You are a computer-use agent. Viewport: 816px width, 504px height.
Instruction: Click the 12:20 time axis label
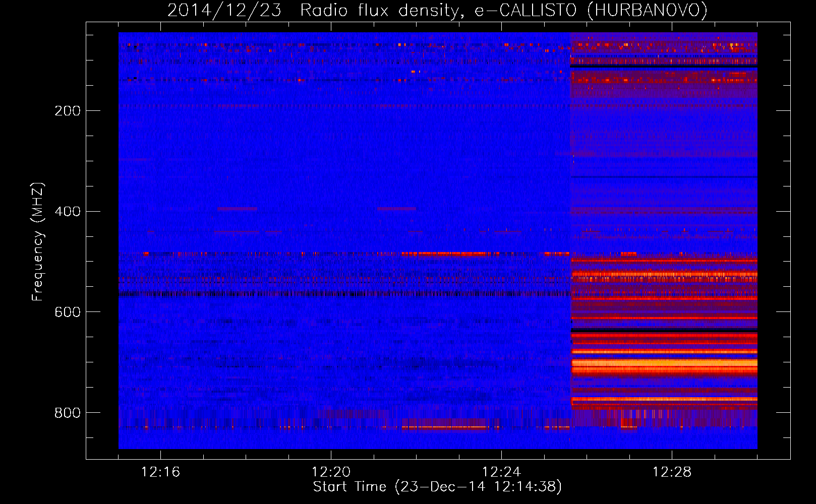(x=331, y=472)
